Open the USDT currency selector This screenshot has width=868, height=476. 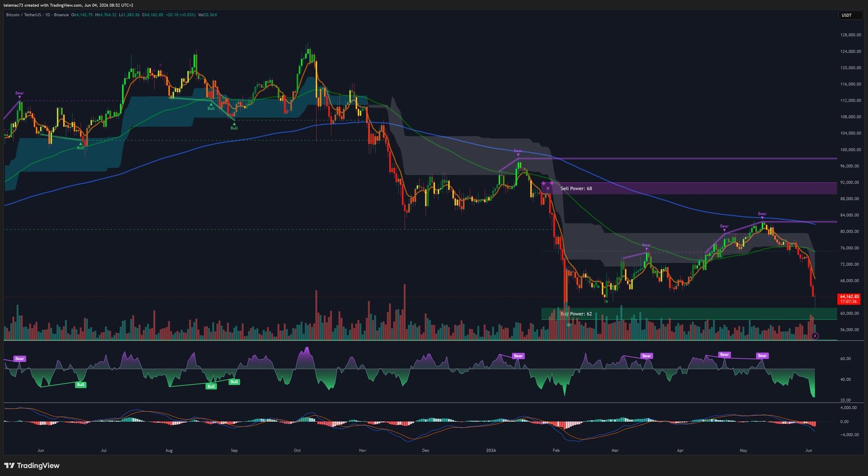850,15
